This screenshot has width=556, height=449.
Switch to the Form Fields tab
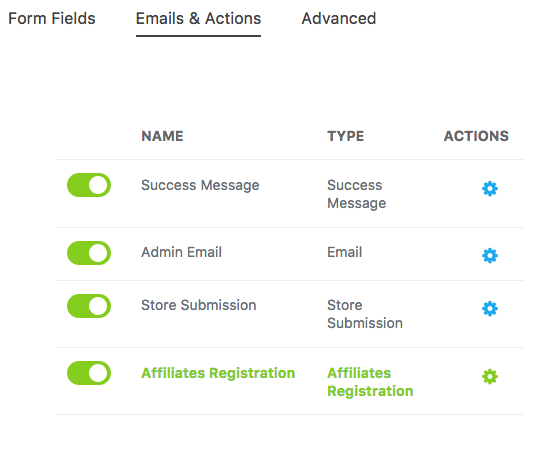(52, 18)
